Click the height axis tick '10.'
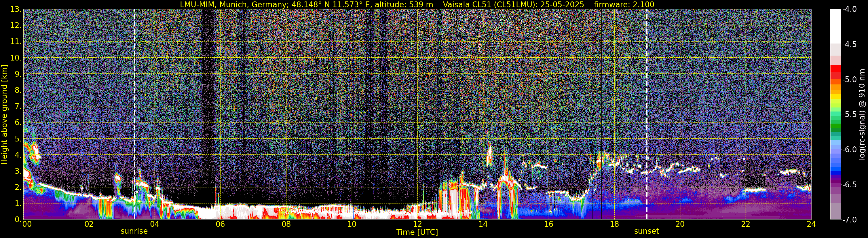Viewport: 868px width, 238px height. 16,58
